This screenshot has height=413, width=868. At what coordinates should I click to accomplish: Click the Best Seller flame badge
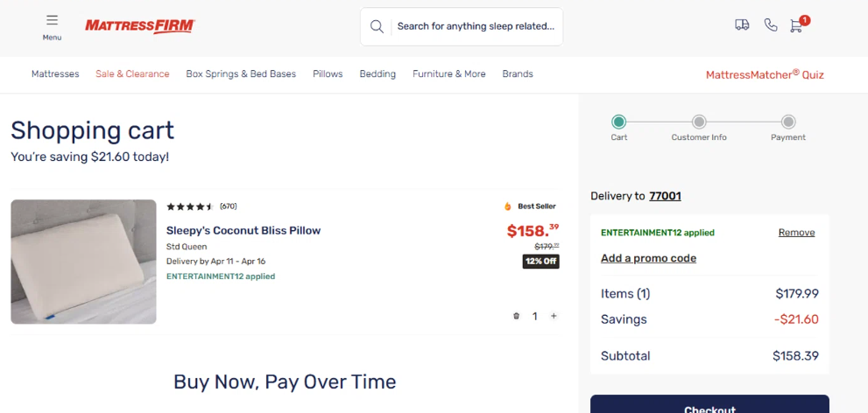[530, 206]
